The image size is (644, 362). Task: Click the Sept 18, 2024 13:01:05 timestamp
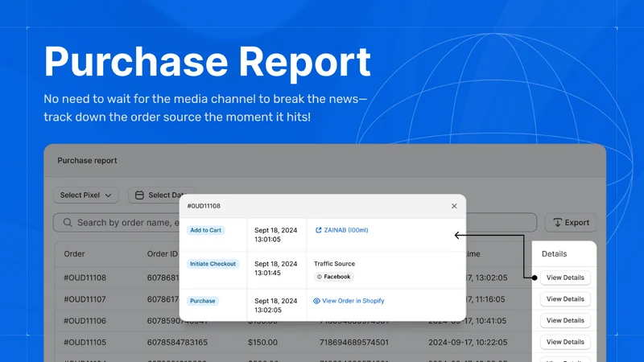point(276,235)
